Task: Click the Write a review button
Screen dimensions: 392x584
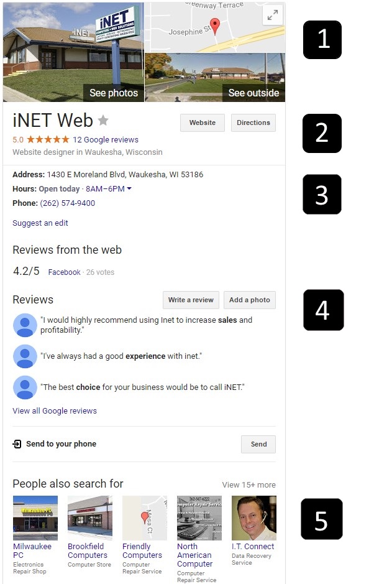Action: click(191, 300)
